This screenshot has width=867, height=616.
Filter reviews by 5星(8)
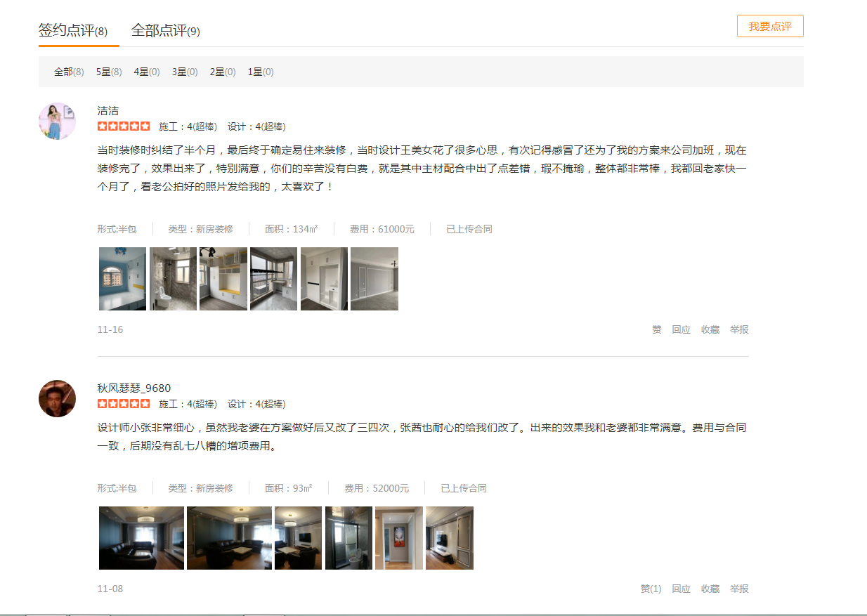click(x=109, y=72)
